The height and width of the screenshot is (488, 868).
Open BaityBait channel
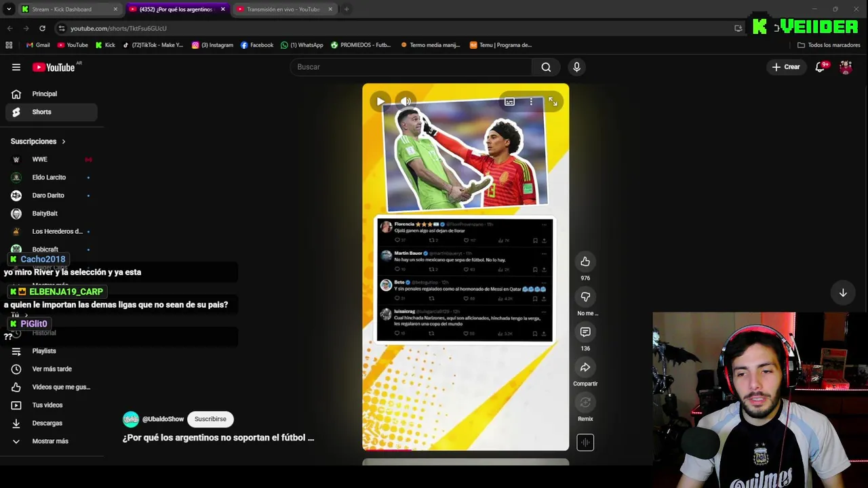pos(52,213)
